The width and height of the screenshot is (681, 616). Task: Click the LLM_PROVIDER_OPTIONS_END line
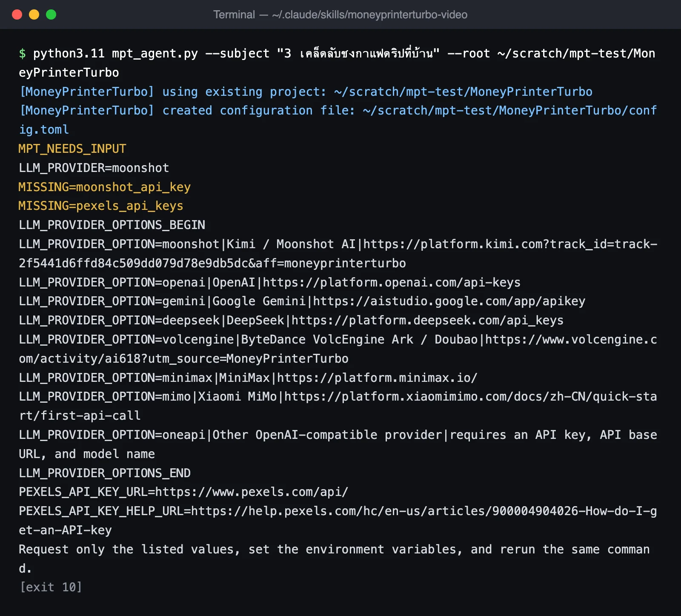[105, 473]
